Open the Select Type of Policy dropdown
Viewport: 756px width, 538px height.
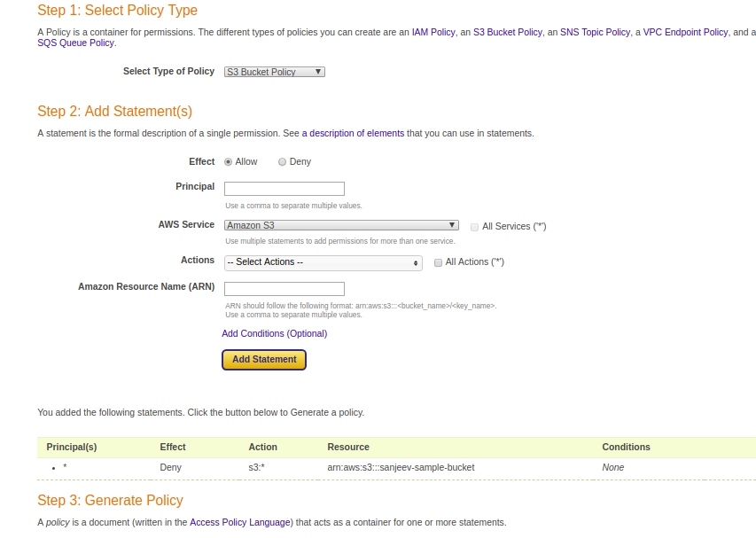275,72
